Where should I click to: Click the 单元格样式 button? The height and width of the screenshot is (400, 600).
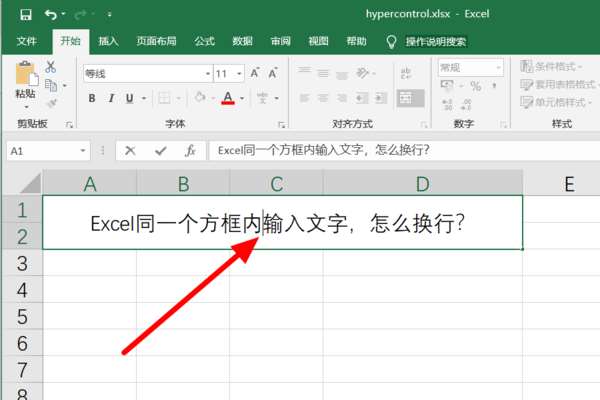(x=556, y=102)
